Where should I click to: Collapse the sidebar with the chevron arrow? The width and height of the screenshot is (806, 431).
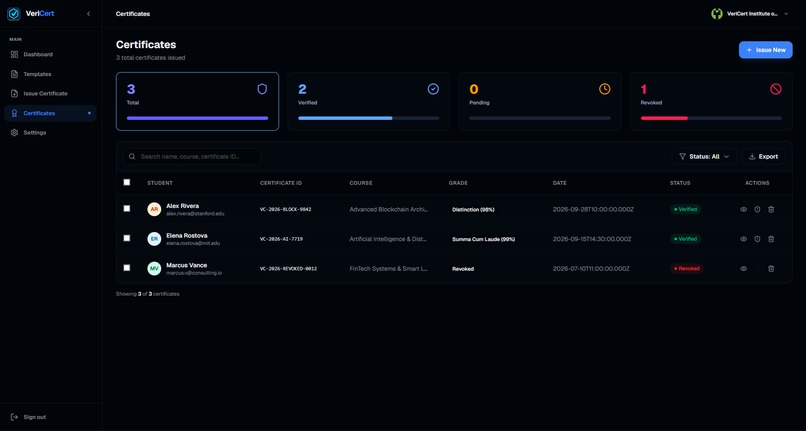88,14
